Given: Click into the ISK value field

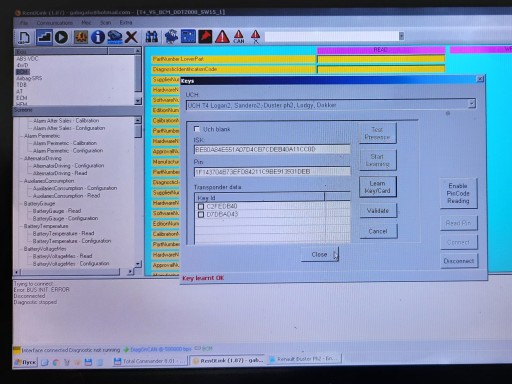Looking at the screenshot, I should (272, 149).
